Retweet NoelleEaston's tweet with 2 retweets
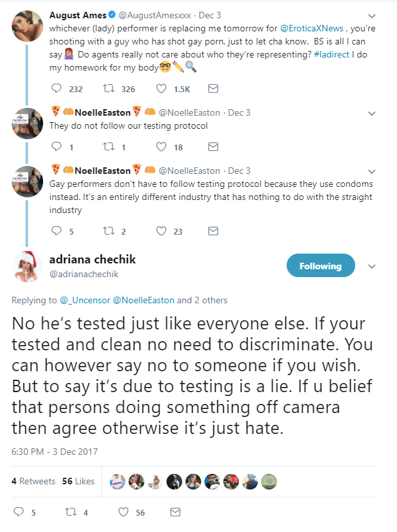The width and height of the screenshot is (397, 532). (108, 231)
